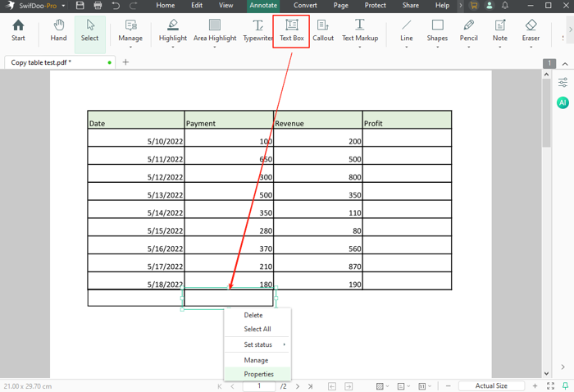Select the Shapes tool

click(437, 30)
